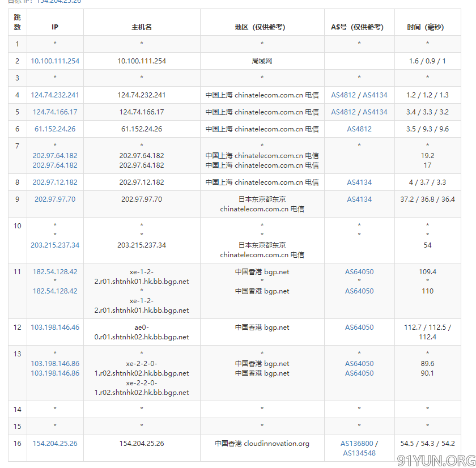Click AS4812 link in hop 6 row
Screen dimensions: 476x468
pyautogui.click(x=359, y=129)
